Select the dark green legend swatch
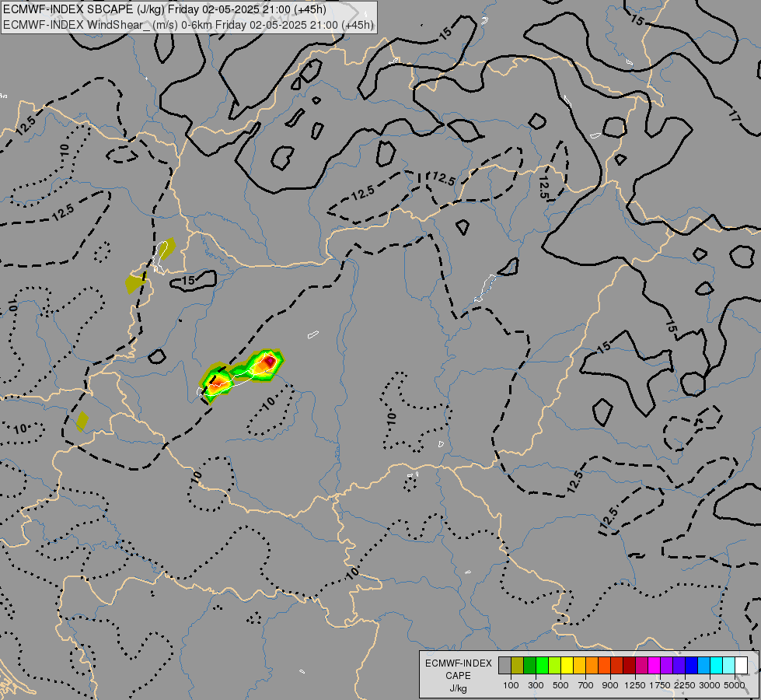The height and width of the screenshot is (700, 761). point(529,666)
